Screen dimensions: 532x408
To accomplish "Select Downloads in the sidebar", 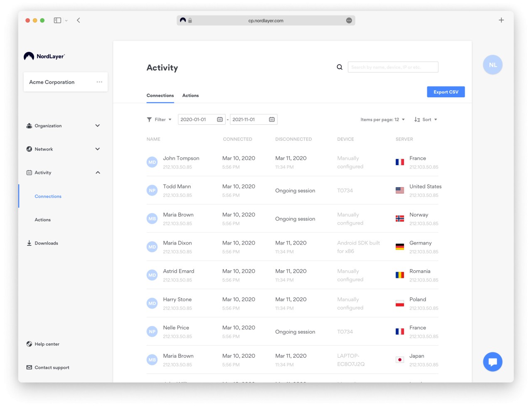I will click(x=46, y=243).
